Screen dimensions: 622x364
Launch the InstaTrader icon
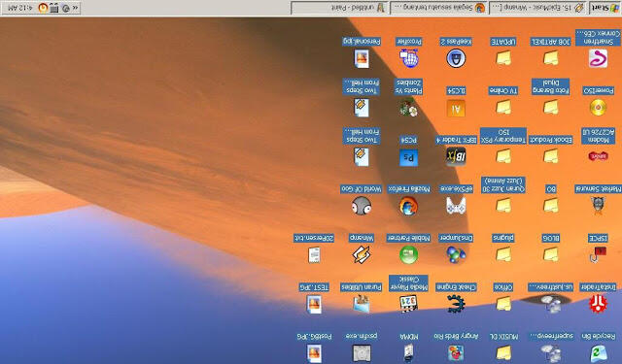point(598,304)
